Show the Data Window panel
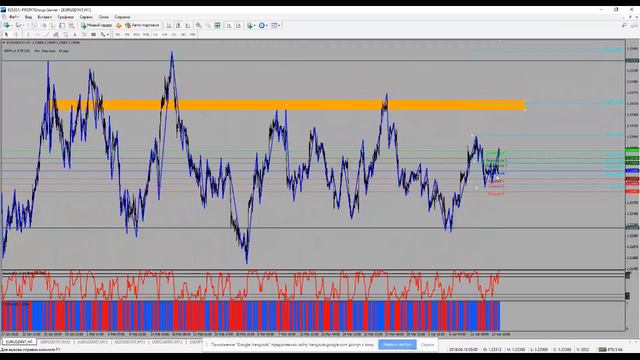640x360 pixels. [x=44, y=25]
